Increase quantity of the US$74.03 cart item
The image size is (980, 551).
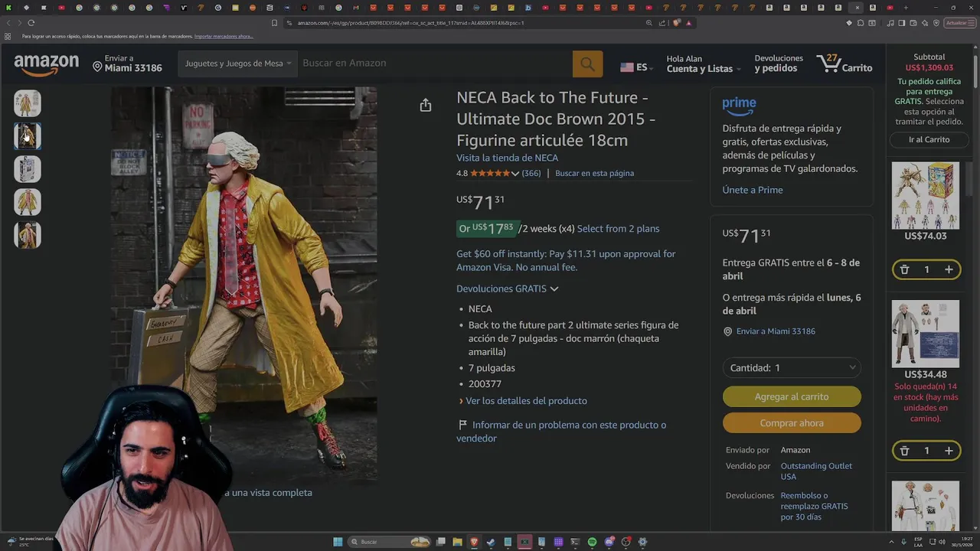click(x=949, y=269)
